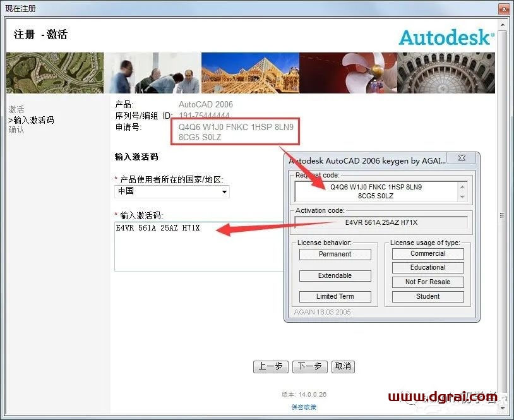Close the 现在注册 registration window
Viewport: 514px width, 420px height.
[x=504, y=9]
